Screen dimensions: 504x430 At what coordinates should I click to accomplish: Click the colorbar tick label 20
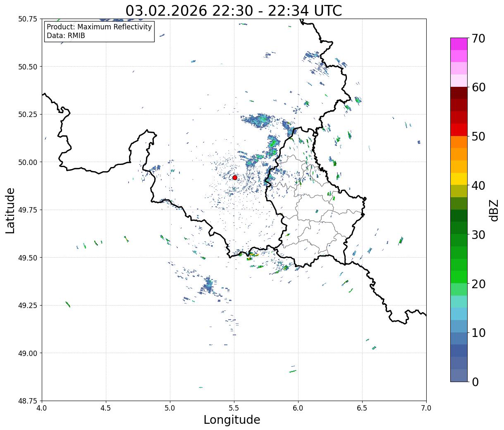(478, 284)
